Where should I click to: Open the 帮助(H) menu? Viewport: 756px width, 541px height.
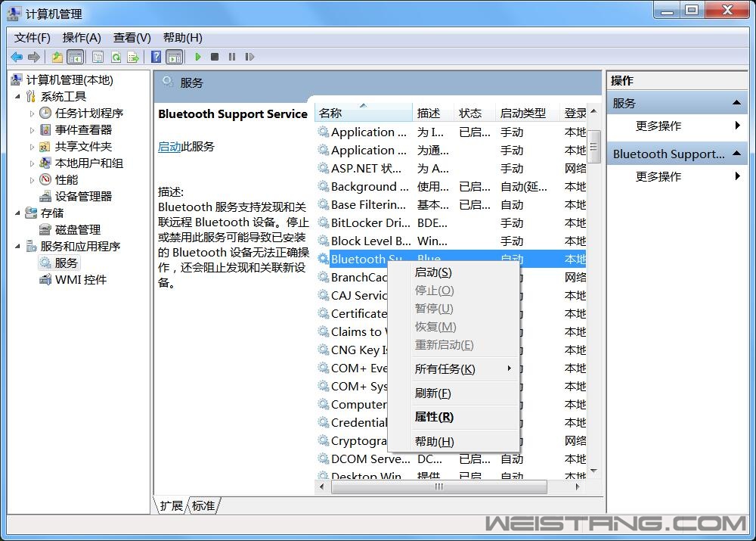click(182, 38)
